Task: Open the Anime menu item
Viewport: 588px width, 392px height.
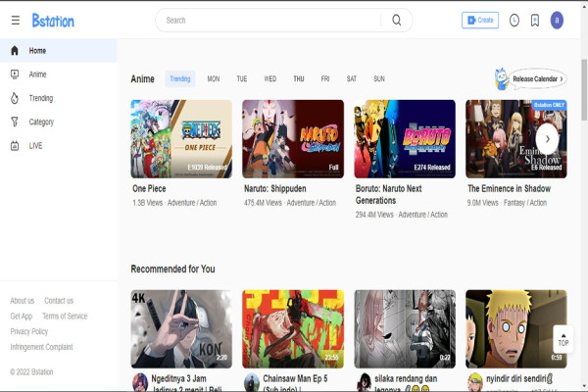Action: tap(59, 74)
